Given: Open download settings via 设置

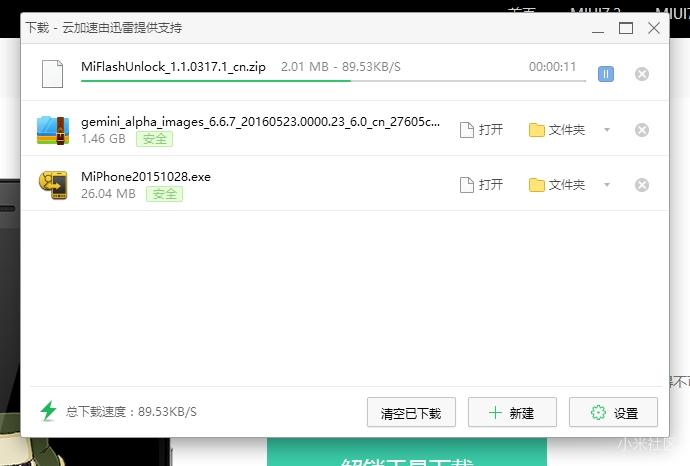Looking at the screenshot, I should (x=613, y=412).
